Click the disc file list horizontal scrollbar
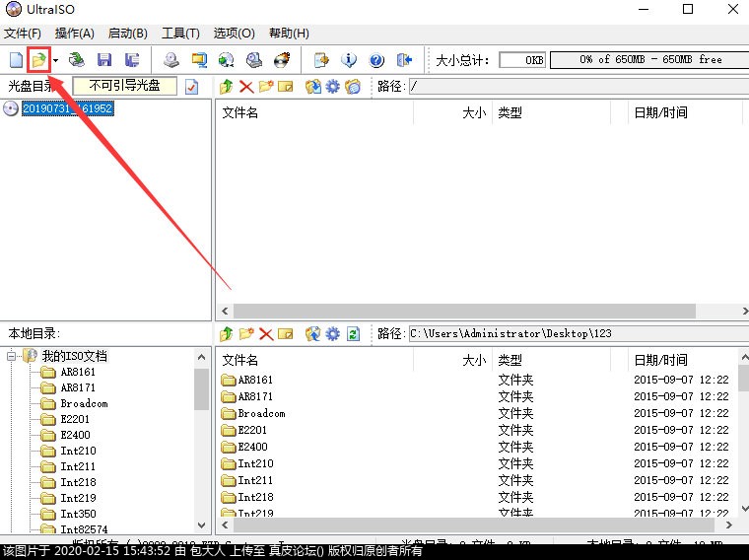749x560 pixels. 464,312
